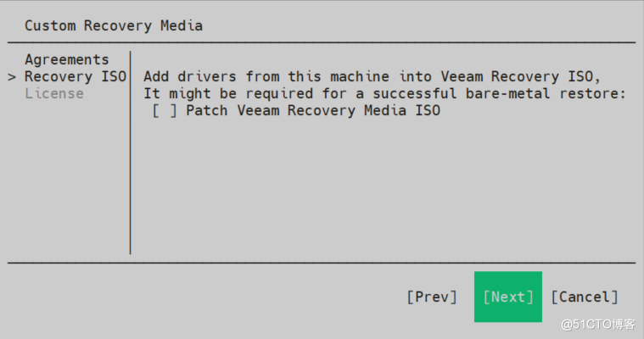Jump to the greyed-out License step
This screenshot has width=644, height=339.
54,93
